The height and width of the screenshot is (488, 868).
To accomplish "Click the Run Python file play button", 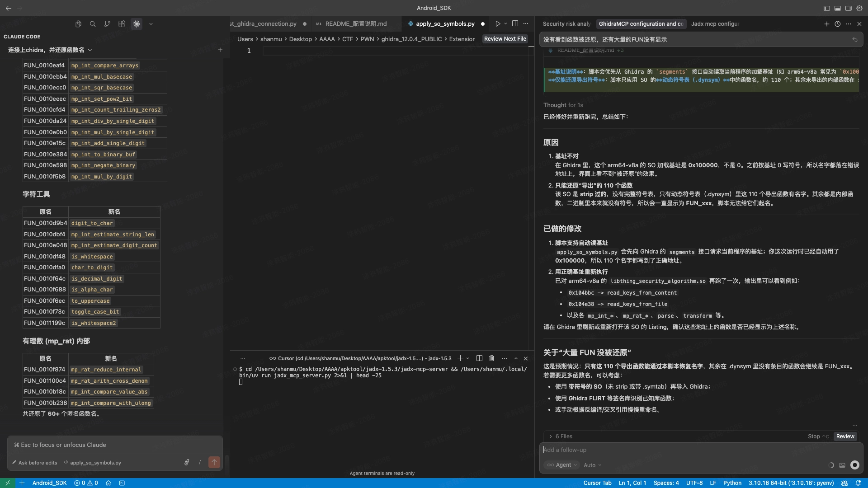I will [498, 23].
